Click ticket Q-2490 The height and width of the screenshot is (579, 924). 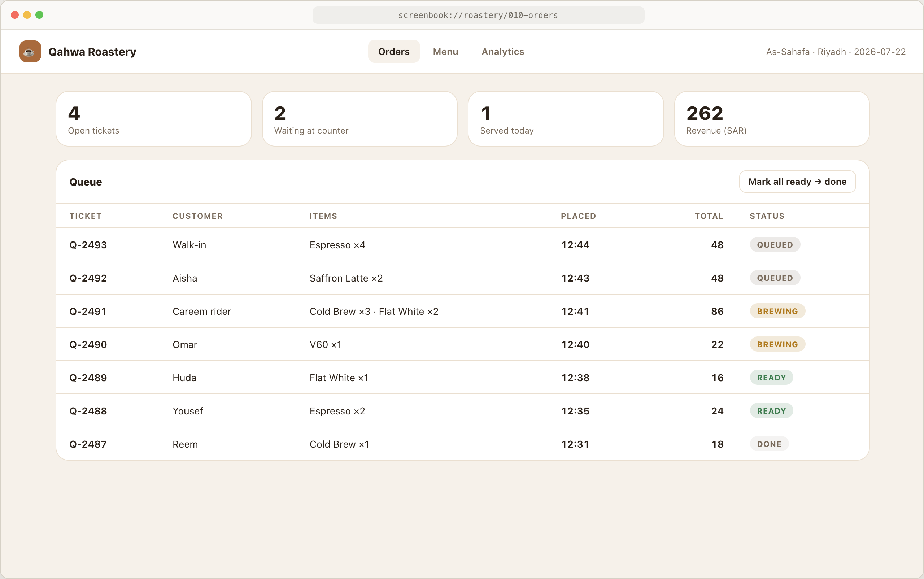(x=88, y=345)
